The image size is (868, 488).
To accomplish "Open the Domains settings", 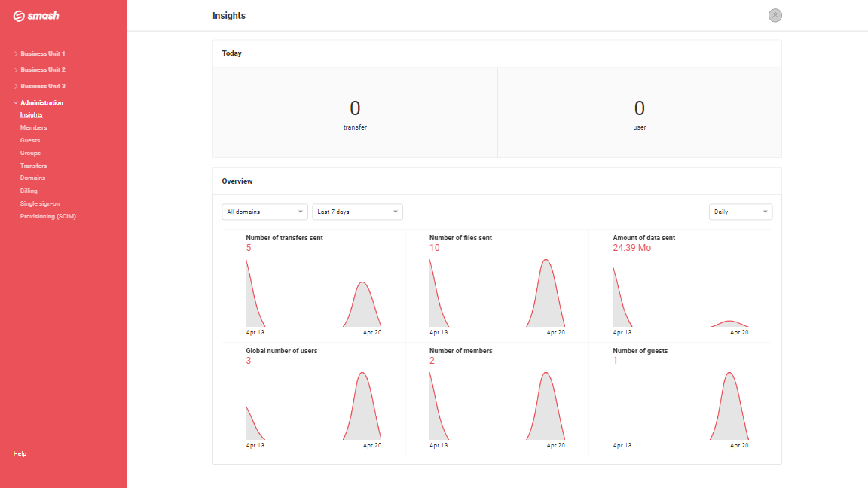I will tap(32, 178).
